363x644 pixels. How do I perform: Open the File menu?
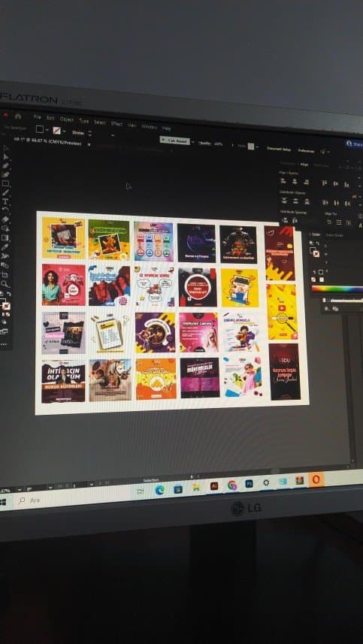click(x=38, y=117)
